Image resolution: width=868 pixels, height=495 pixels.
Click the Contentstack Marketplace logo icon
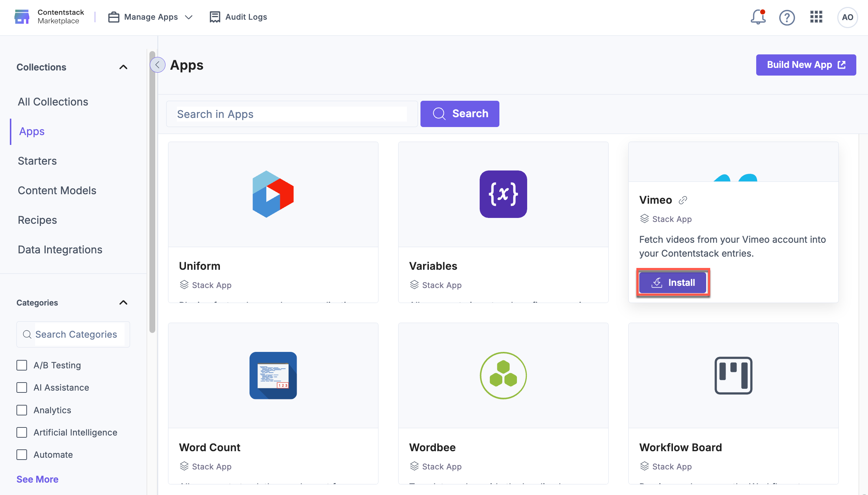(x=22, y=17)
